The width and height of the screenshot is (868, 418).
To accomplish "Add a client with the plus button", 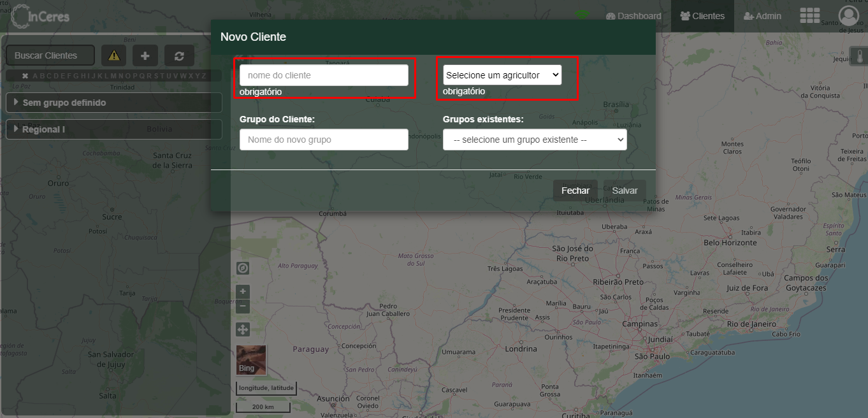I will pyautogui.click(x=145, y=55).
